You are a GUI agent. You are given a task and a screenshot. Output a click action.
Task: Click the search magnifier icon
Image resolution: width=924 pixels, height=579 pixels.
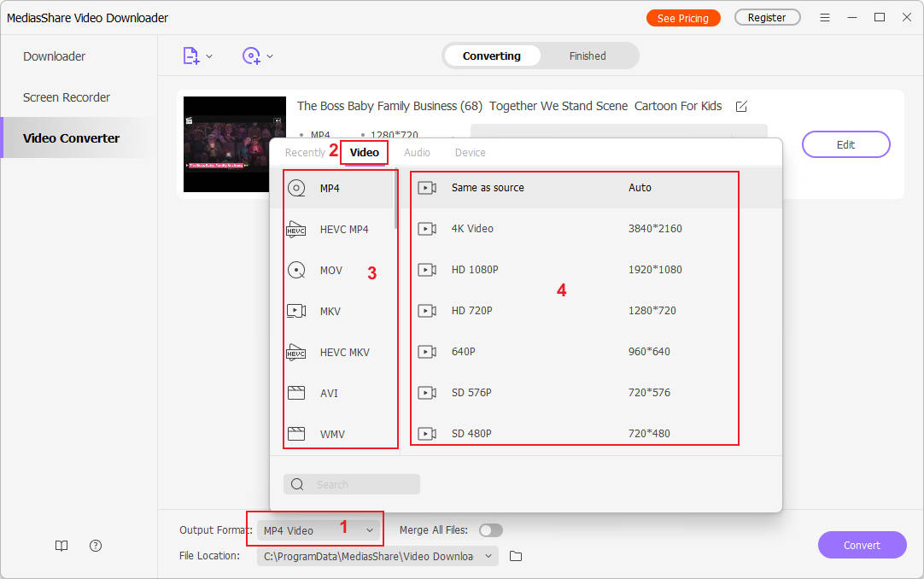[297, 484]
